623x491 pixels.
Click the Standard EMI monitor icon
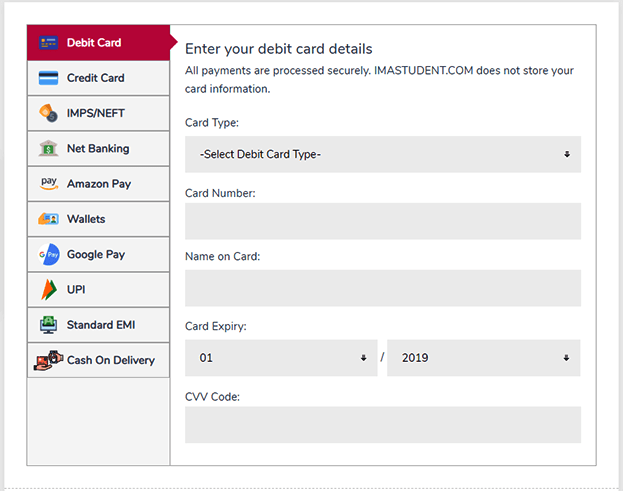pyautogui.click(x=48, y=325)
